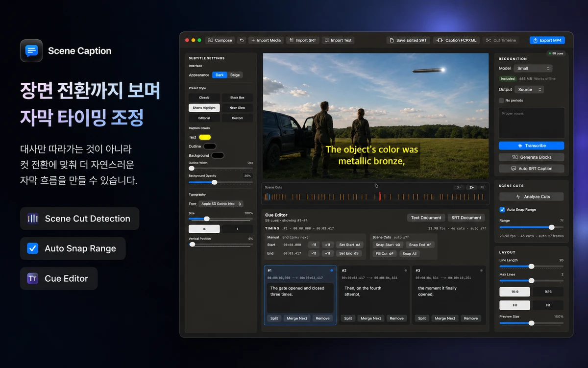Screen dimensions: 588x368
Task: Click the Generate Blocks button
Action: (531, 157)
